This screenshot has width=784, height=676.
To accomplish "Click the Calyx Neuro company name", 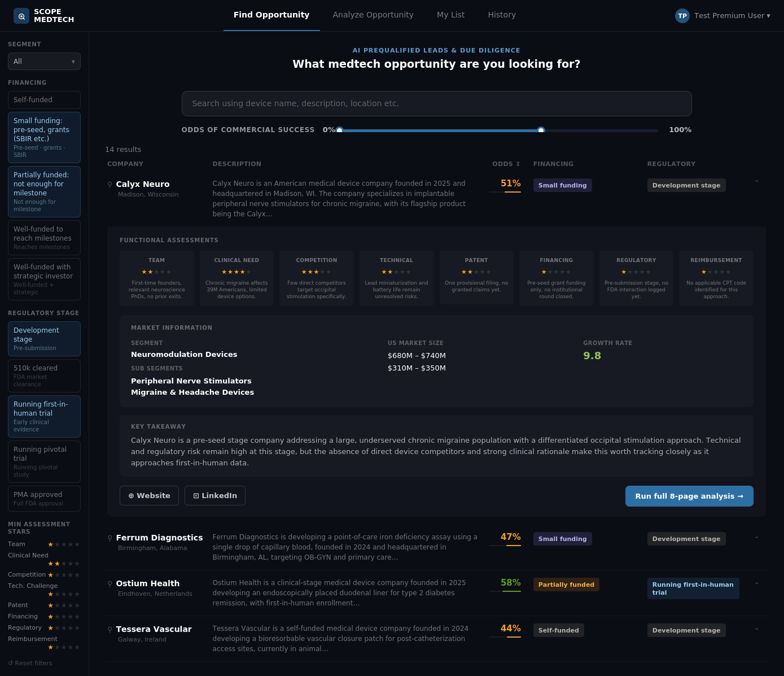I will tap(143, 184).
